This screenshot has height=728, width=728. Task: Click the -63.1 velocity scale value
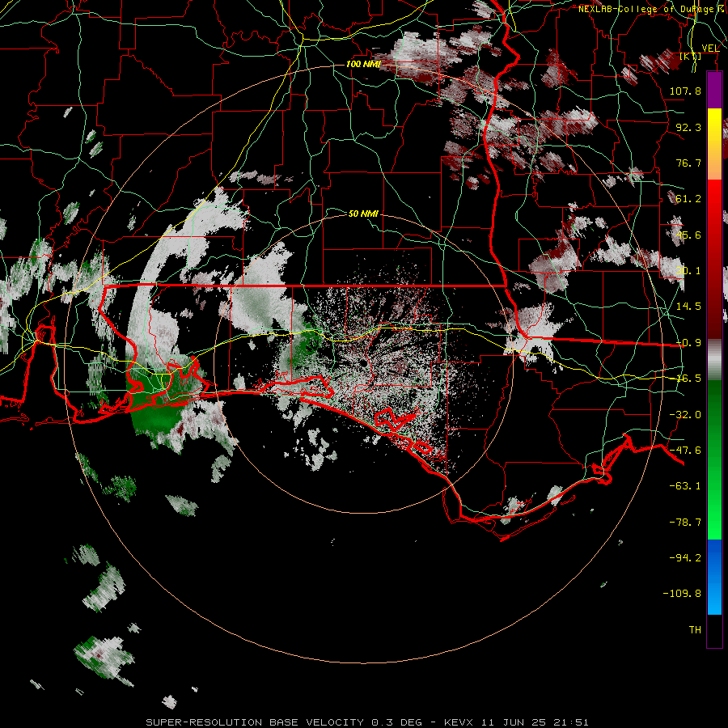(x=685, y=486)
